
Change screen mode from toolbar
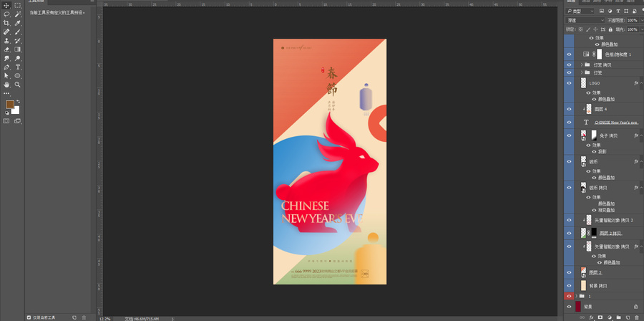[18, 121]
